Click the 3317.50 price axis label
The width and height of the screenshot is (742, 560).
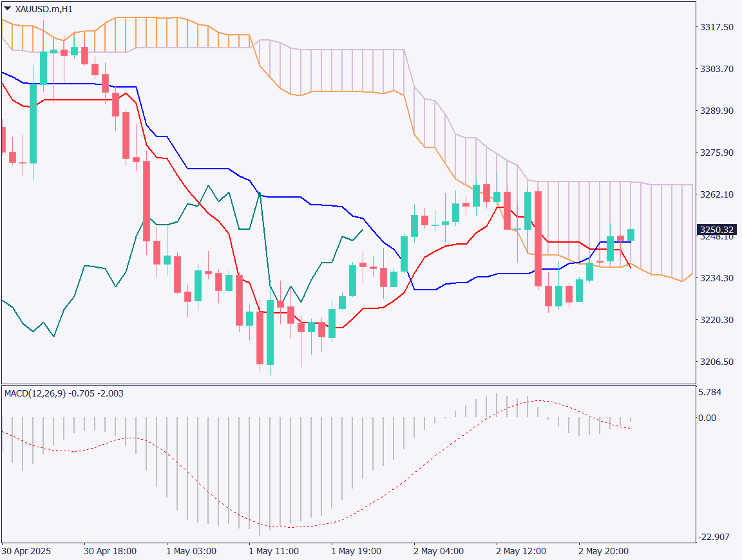coord(716,27)
